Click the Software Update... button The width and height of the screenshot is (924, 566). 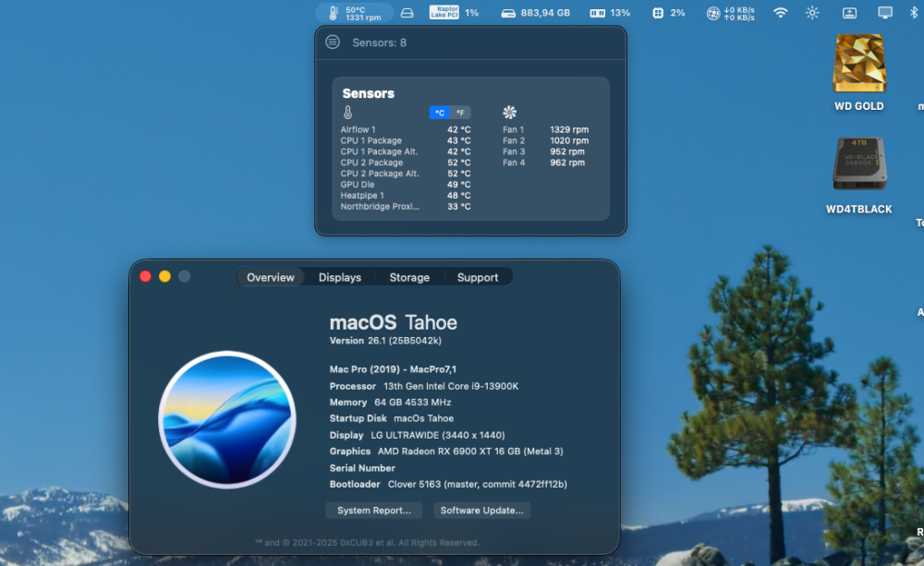pos(481,511)
